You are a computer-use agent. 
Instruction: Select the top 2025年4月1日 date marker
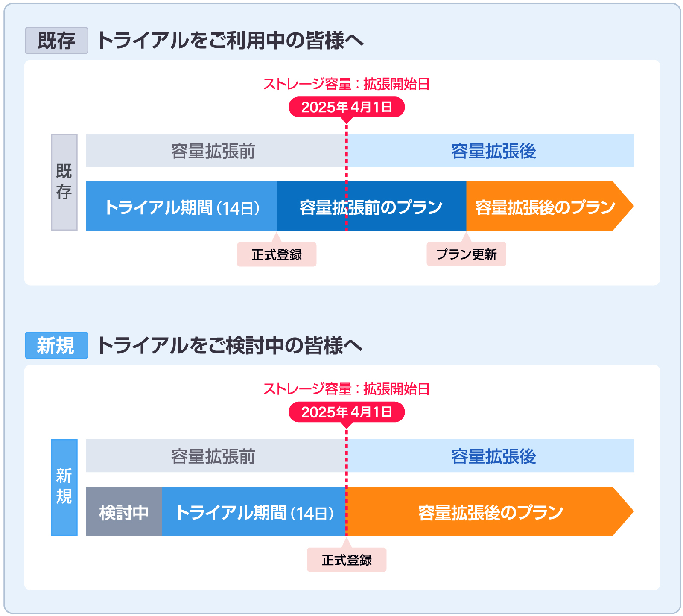pos(347,107)
